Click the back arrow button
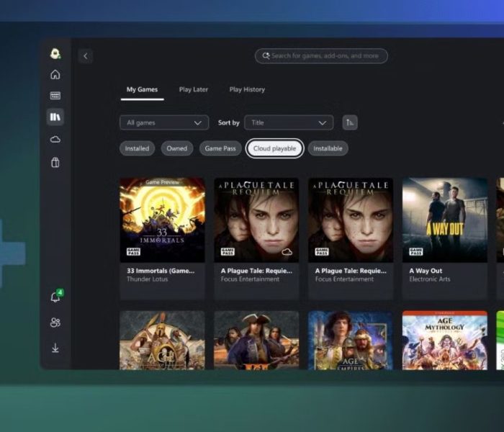Viewport: 504px width, 432px height. 86,56
